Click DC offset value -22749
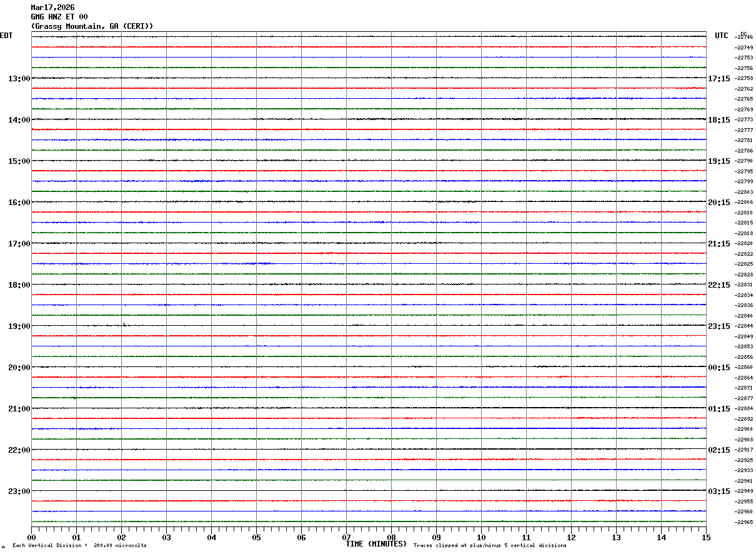Screen dimensions: 756x554 (x=744, y=48)
